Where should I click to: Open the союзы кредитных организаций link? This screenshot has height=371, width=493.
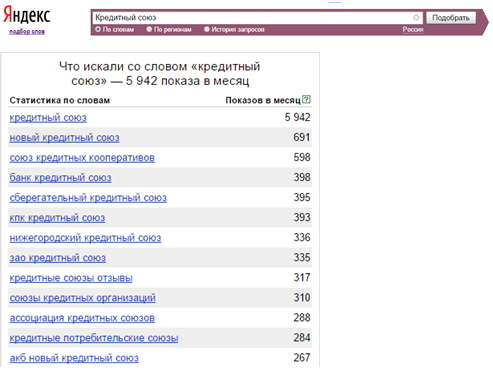coord(82,298)
